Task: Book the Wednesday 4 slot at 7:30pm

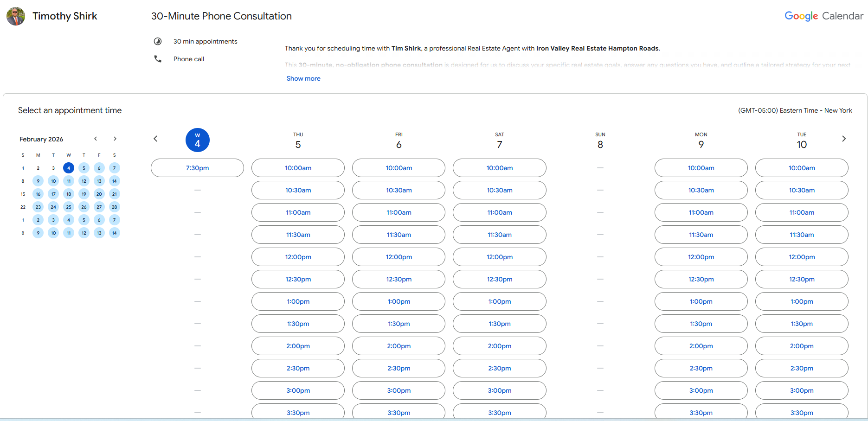Action: tap(197, 168)
